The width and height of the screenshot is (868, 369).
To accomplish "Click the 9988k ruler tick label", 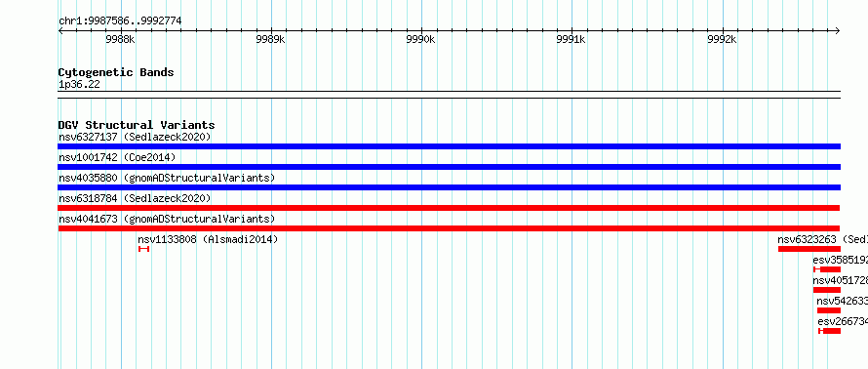I will [x=120, y=40].
